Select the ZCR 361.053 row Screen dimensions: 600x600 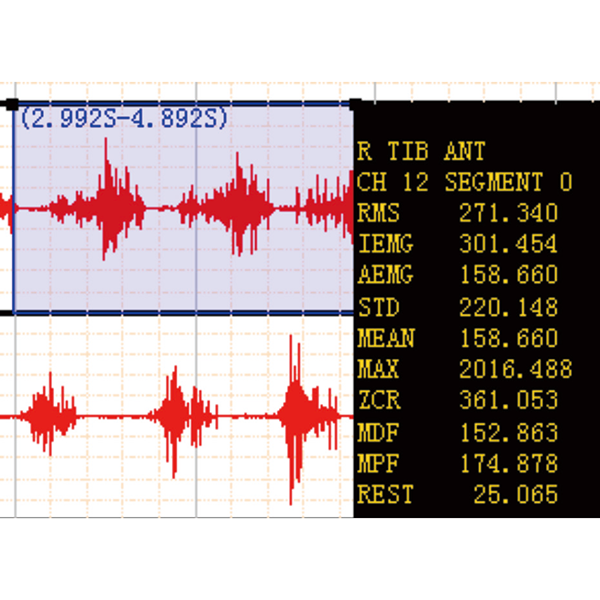pyautogui.click(x=457, y=401)
